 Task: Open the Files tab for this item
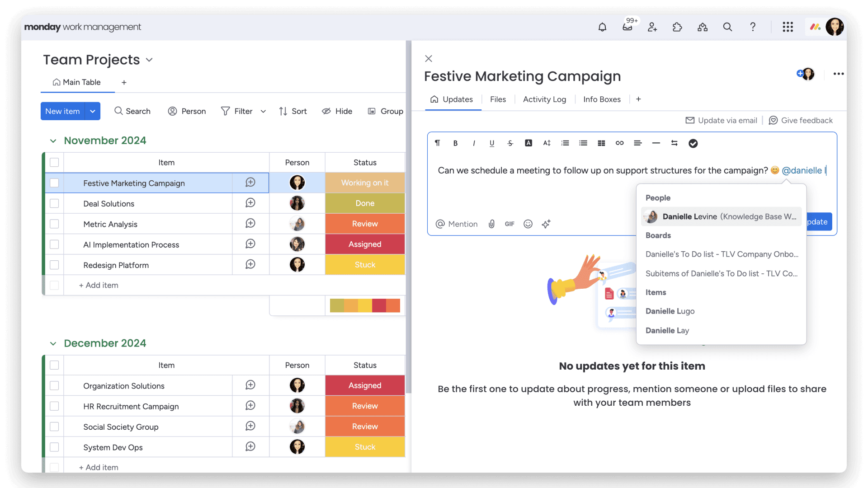(498, 99)
